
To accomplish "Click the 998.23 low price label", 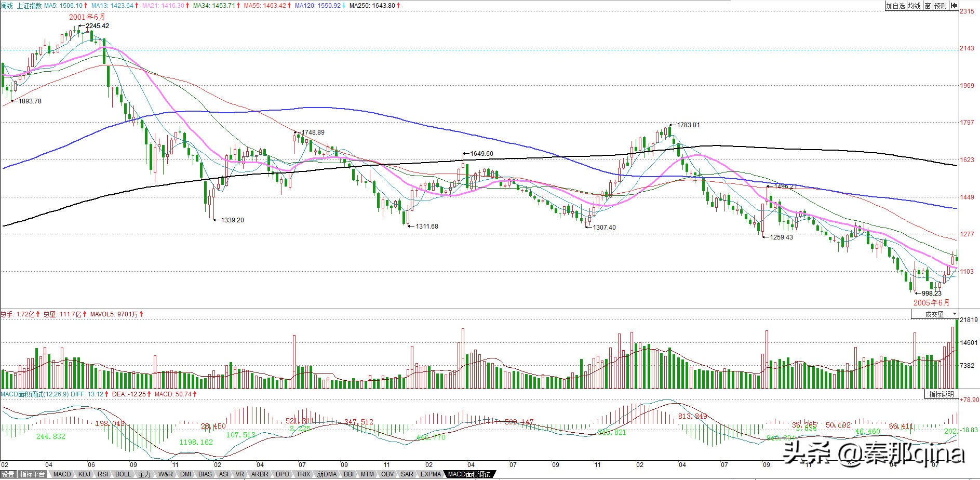I will (x=932, y=294).
